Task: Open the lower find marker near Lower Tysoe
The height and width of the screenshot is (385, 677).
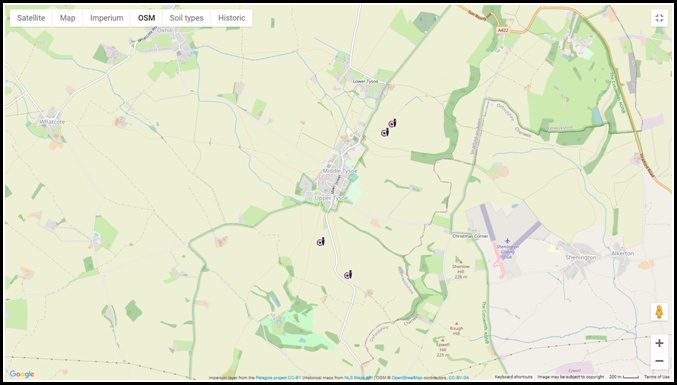Action: (385, 133)
